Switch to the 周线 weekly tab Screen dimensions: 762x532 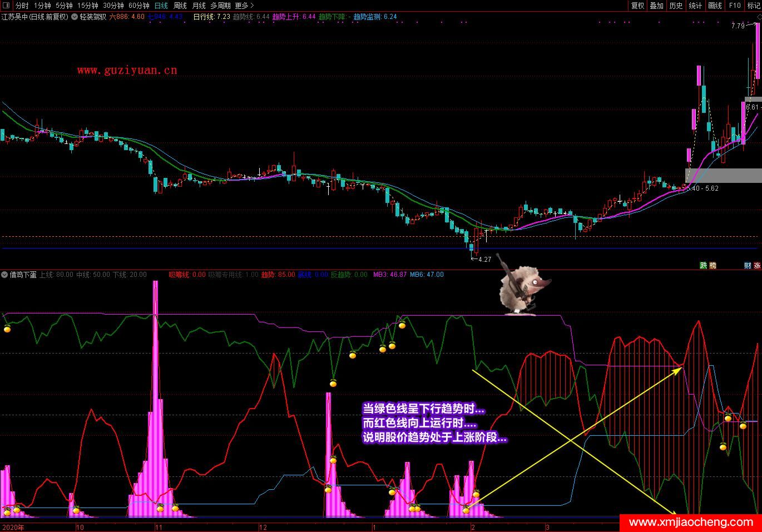tap(180, 6)
